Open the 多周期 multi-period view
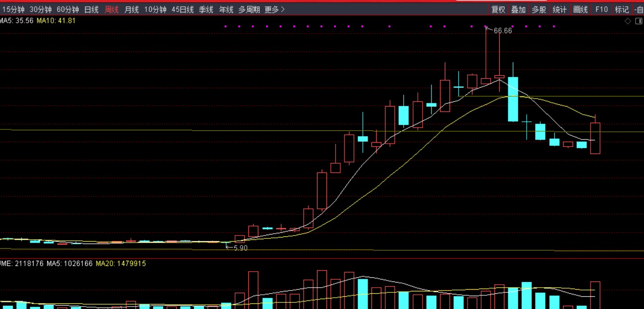This screenshot has width=644, height=309. pyautogui.click(x=249, y=9)
